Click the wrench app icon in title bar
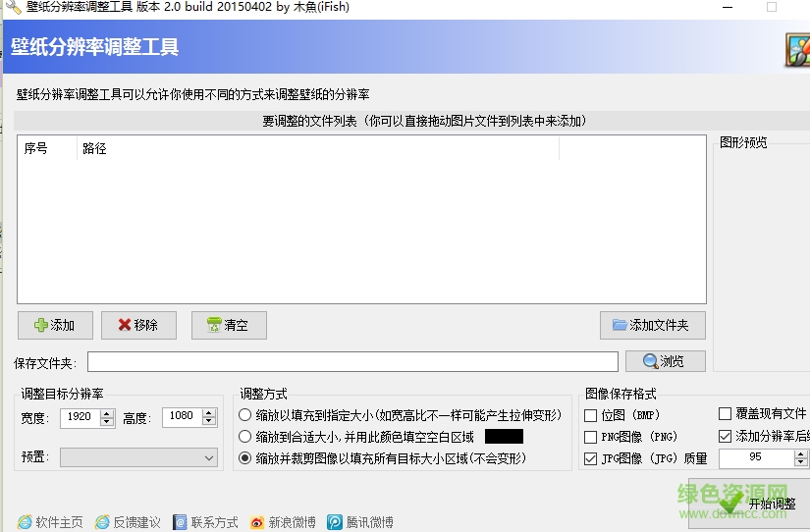810x532 pixels. 14,7
